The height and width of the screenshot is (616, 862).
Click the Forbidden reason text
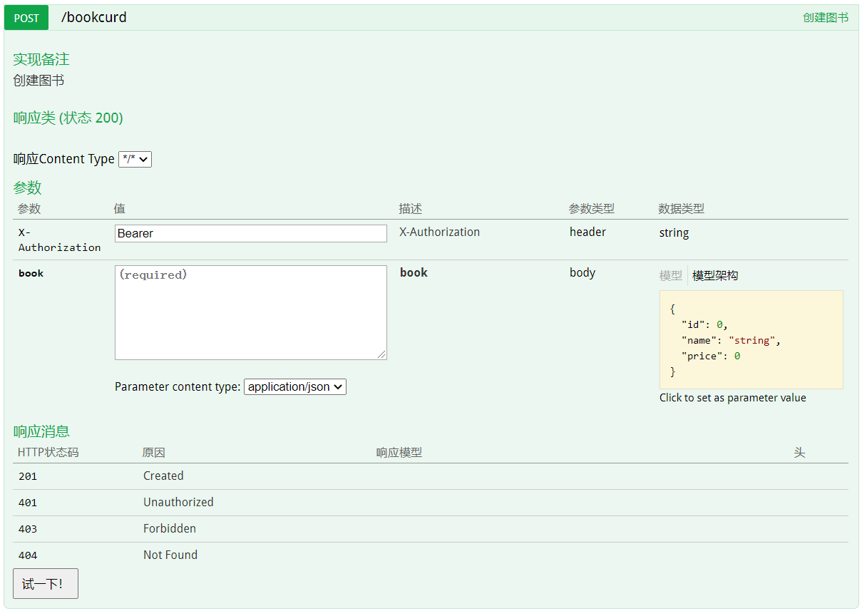tap(170, 528)
